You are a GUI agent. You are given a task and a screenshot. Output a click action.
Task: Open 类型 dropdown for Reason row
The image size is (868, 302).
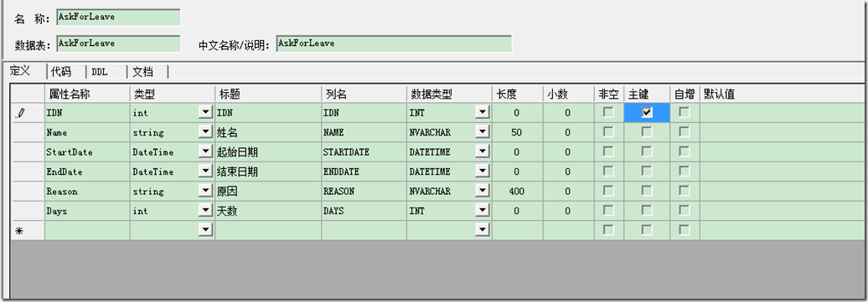coord(206,191)
